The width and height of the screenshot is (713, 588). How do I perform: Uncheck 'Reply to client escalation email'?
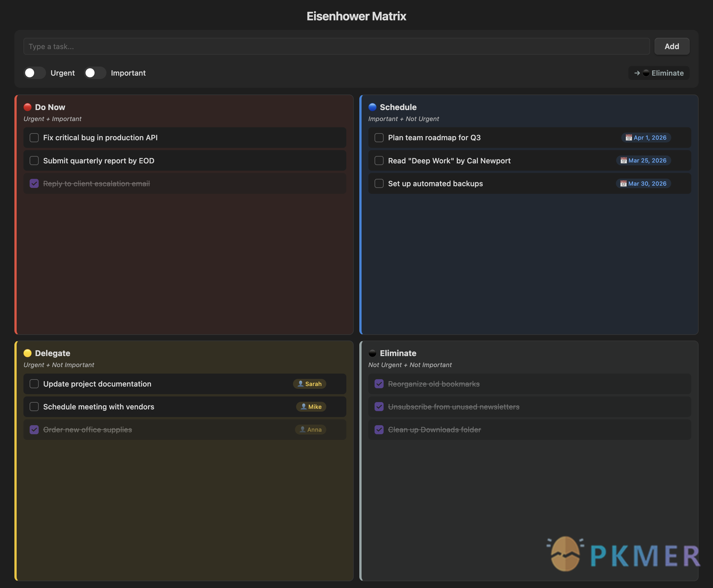click(34, 184)
